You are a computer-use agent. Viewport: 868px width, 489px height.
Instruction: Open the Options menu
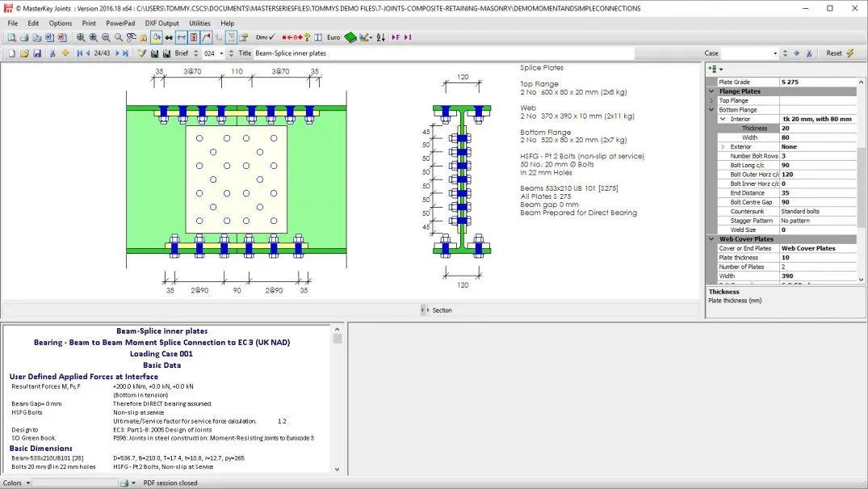(61, 23)
